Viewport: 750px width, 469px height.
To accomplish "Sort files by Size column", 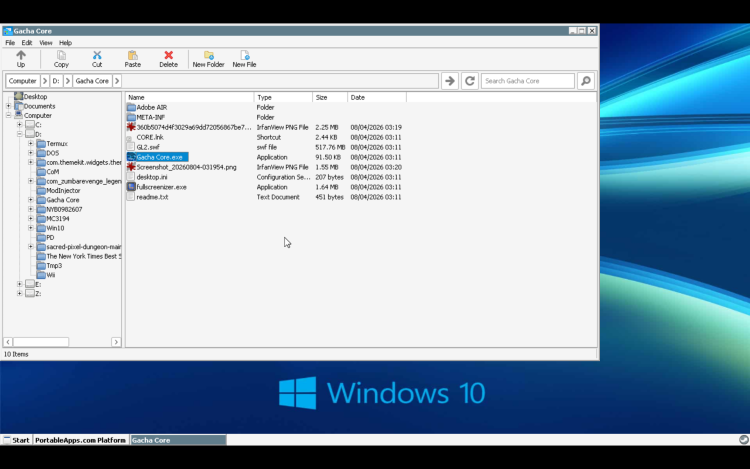I will 330,97.
